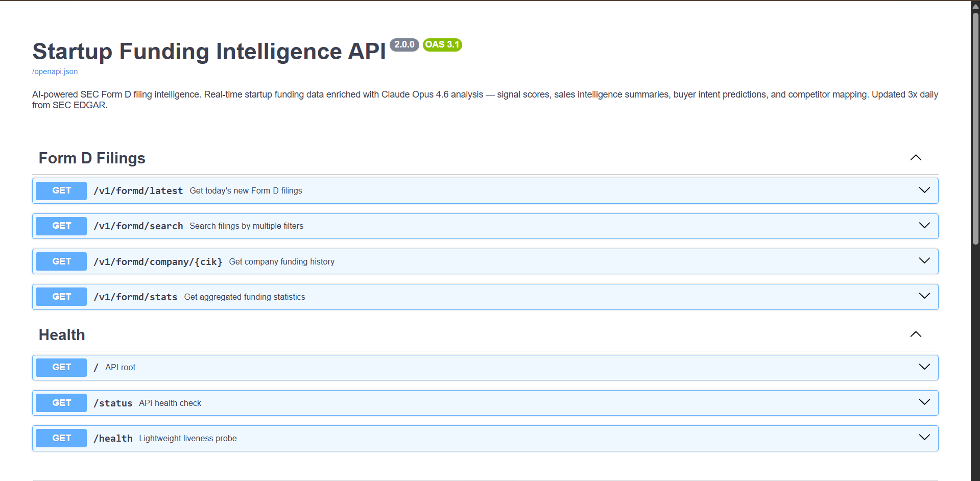980x481 pixels.
Task: Expand the /health endpoint chevron
Action: click(x=924, y=437)
